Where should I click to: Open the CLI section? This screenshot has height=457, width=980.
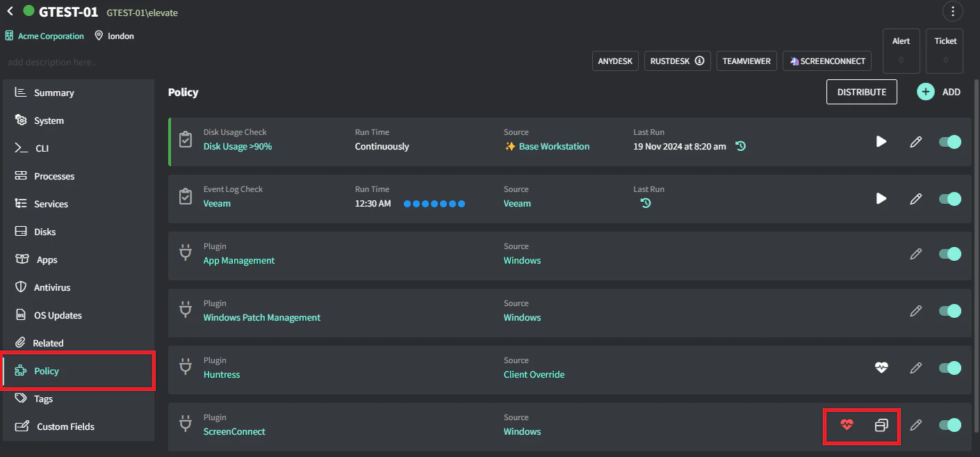[79, 148]
